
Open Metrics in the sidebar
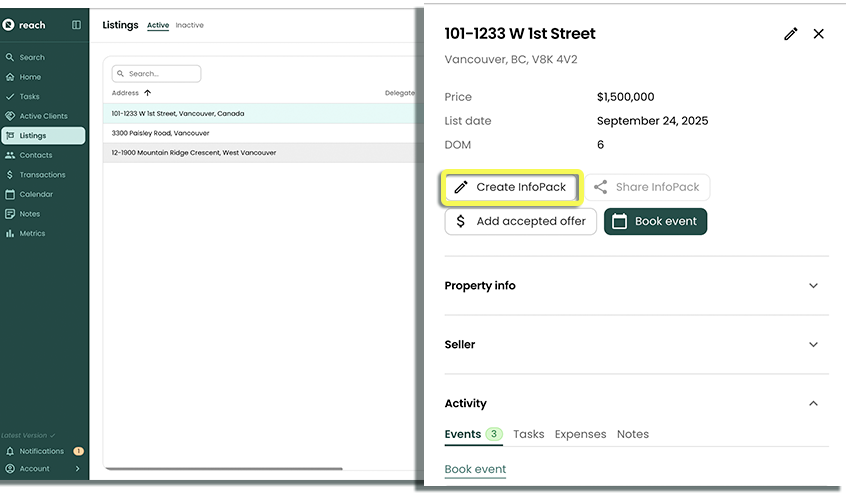pos(32,233)
